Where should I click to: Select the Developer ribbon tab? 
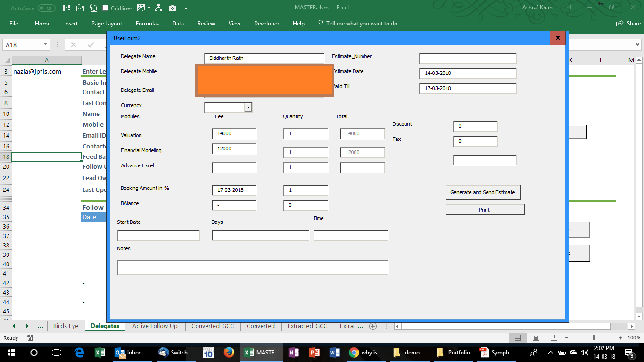(x=266, y=24)
